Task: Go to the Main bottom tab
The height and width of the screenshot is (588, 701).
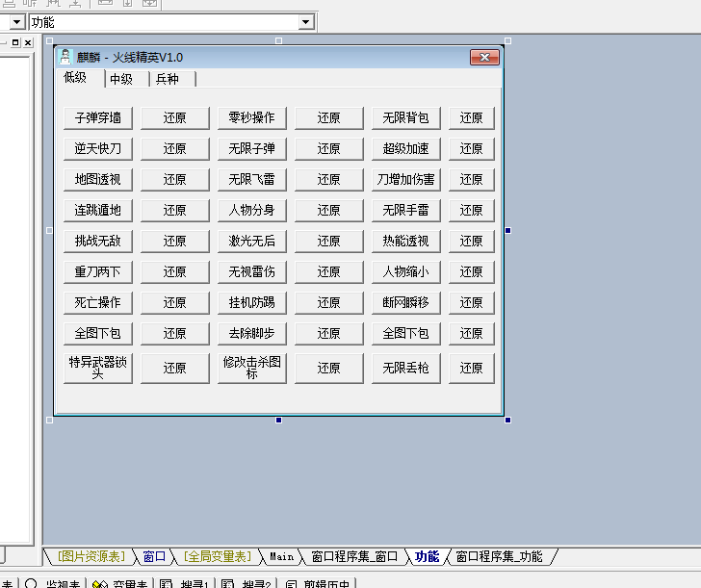Action: click(281, 556)
